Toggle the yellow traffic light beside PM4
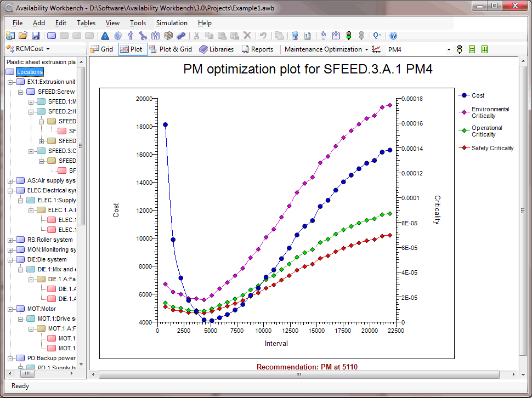Screen dimensions: 532x398 (x=460, y=49)
